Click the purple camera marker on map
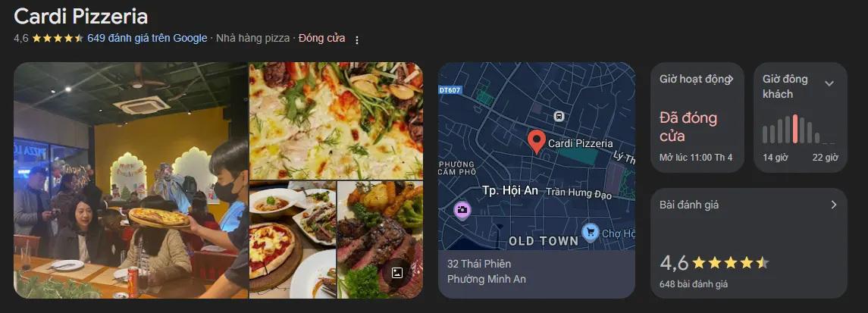 [x=462, y=210]
